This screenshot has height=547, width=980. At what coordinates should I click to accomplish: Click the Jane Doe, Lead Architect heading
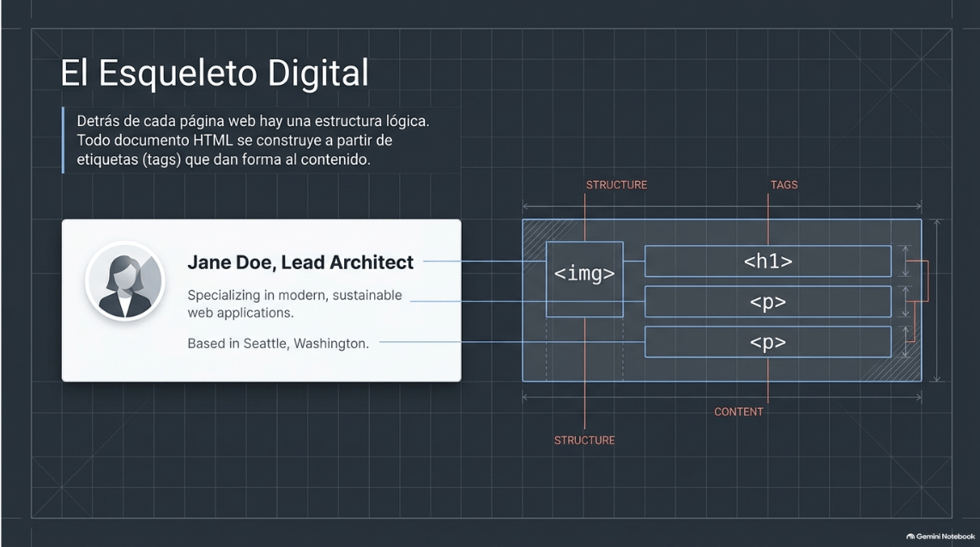click(x=300, y=262)
